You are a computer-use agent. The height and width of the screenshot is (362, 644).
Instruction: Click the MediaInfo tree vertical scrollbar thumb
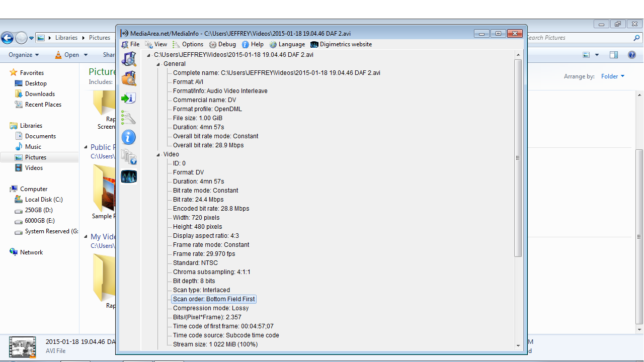(518, 158)
